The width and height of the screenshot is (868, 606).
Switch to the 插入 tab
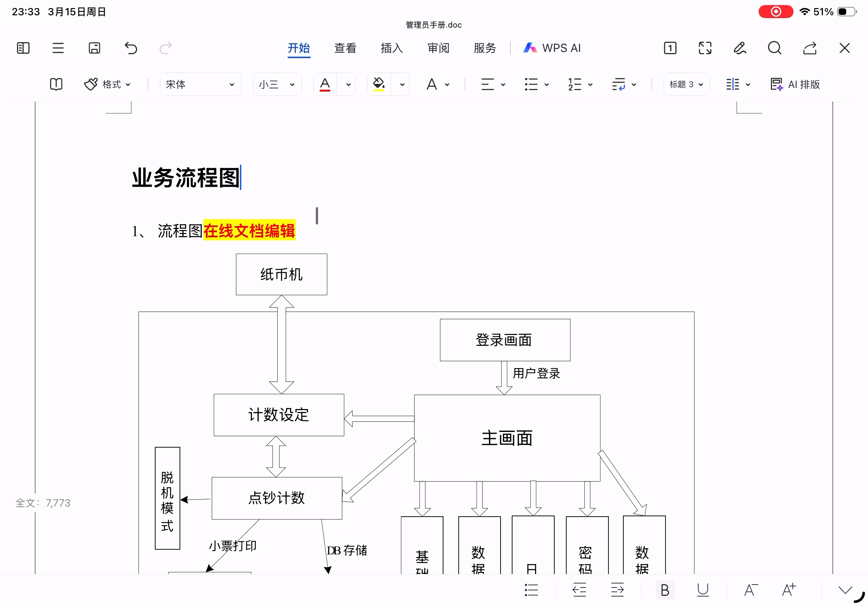(x=392, y=48)
